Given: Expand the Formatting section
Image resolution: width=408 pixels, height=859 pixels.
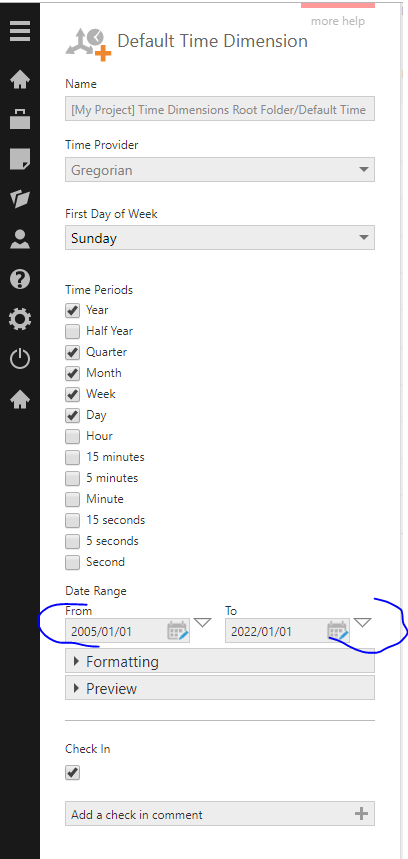Looking at the screenshot, I should point(220,661).
